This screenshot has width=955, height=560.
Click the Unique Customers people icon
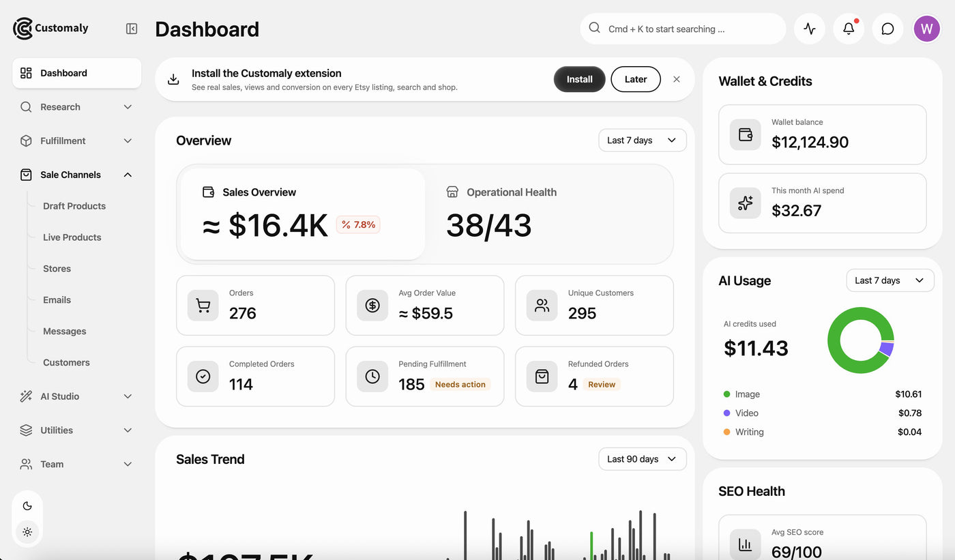click(542, 306)
